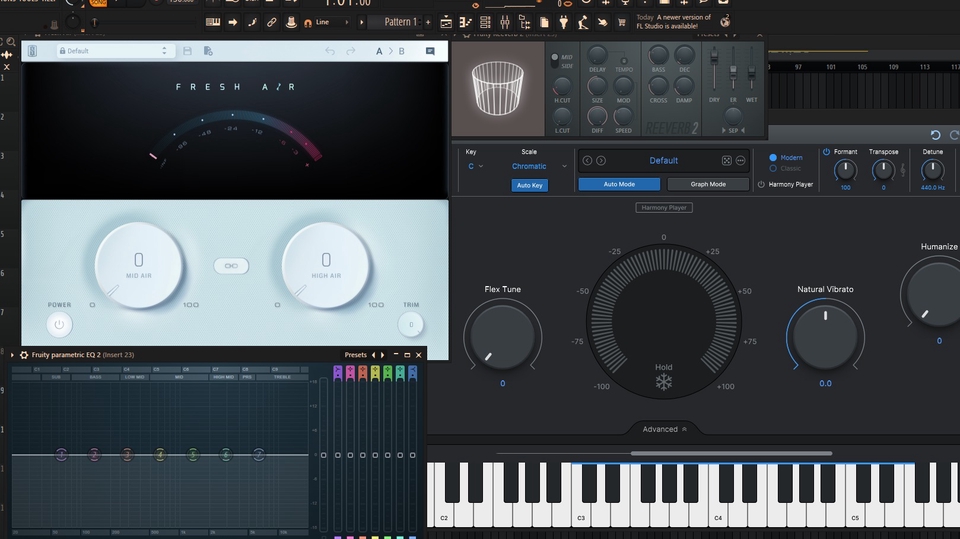Click the chain link icon in FL toolbar

point(271,22)
